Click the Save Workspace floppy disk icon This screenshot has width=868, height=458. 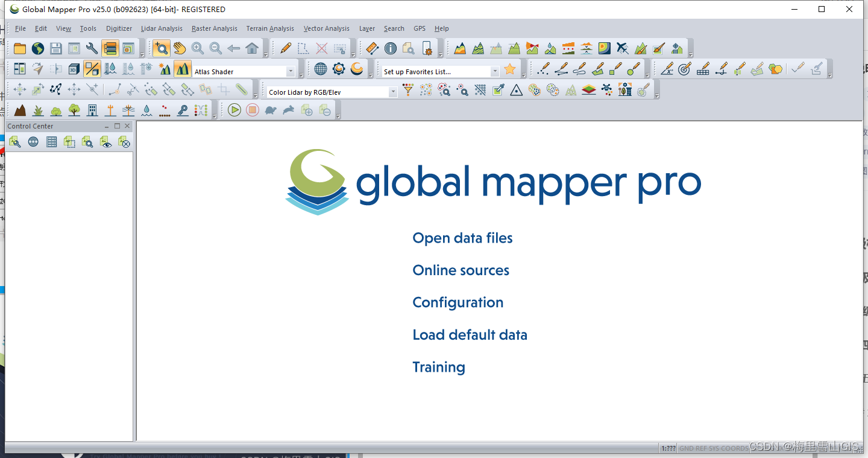point(56,49)
